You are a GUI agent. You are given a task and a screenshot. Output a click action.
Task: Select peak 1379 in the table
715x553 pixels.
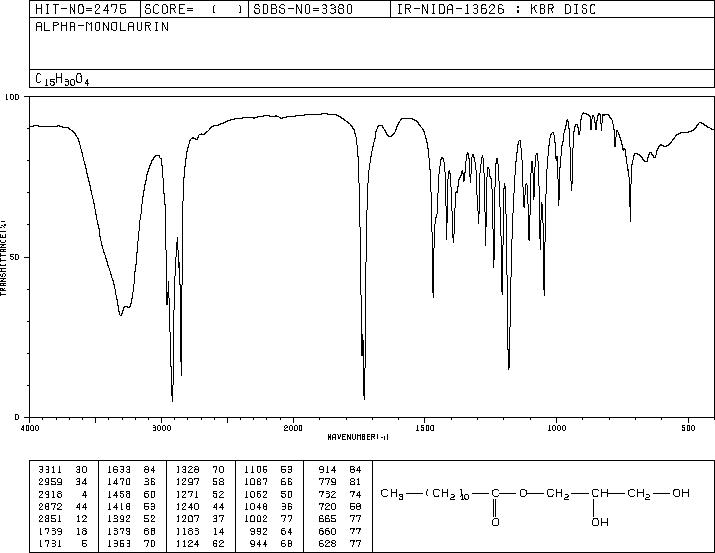[x=131, y=532]
